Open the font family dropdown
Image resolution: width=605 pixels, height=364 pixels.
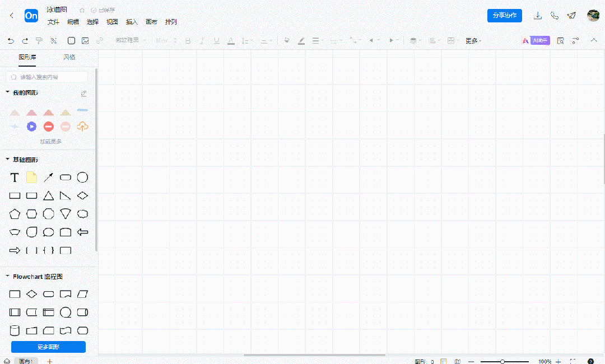[x=131, y=40]
